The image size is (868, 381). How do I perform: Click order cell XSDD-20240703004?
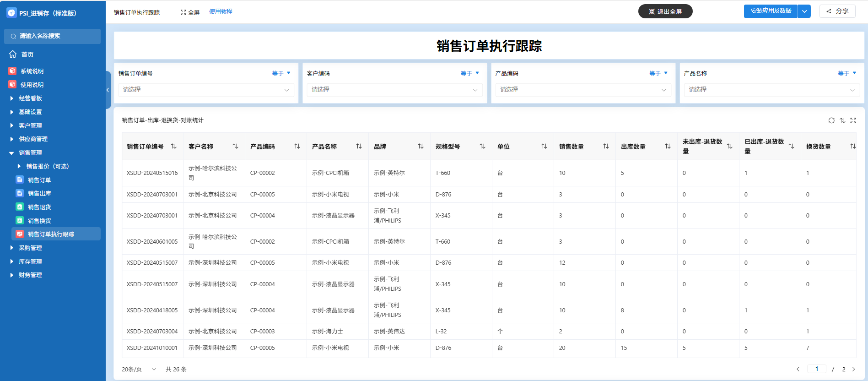pos(152,332)
